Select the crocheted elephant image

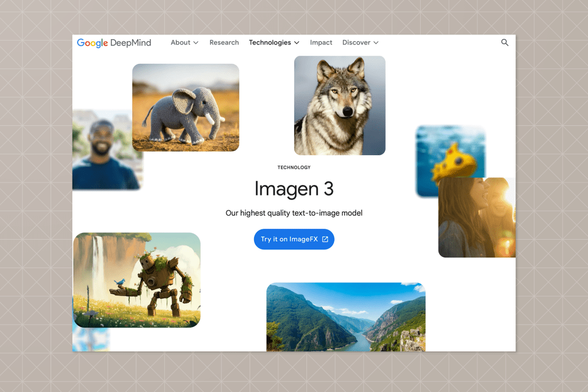[x=186, y=107]
